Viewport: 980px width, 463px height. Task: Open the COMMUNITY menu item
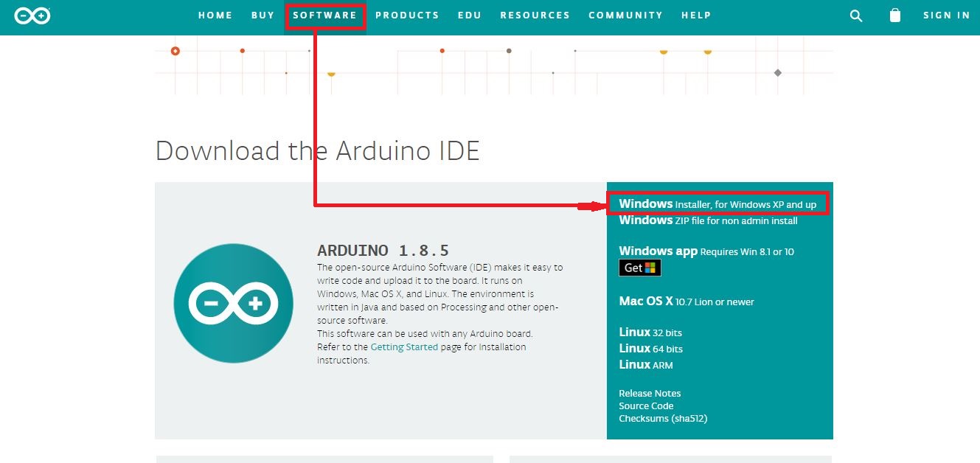point(625,15)
